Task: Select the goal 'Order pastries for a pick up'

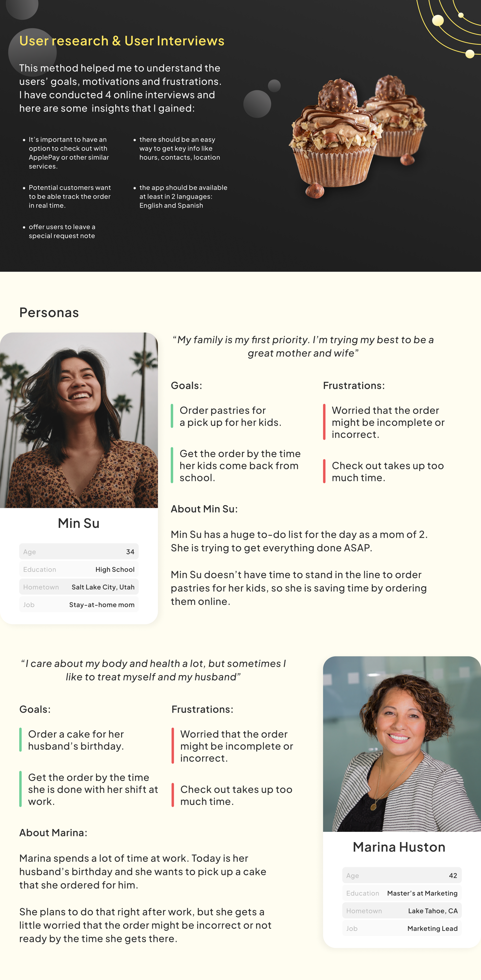Action: click(230, 416)
